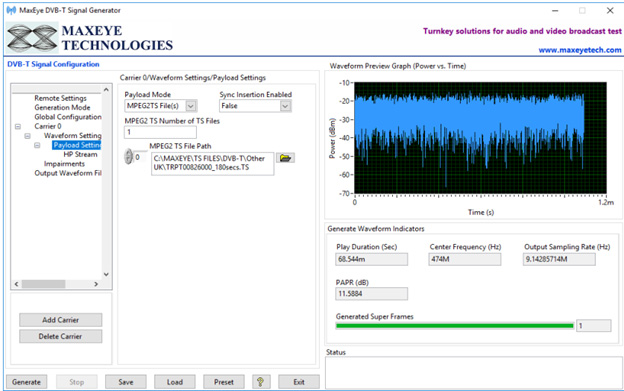Click the MPEG2 TS File Path field
The height and width of the screenshot is (391, 624).
pyautogui.click(x=213, y=163)
